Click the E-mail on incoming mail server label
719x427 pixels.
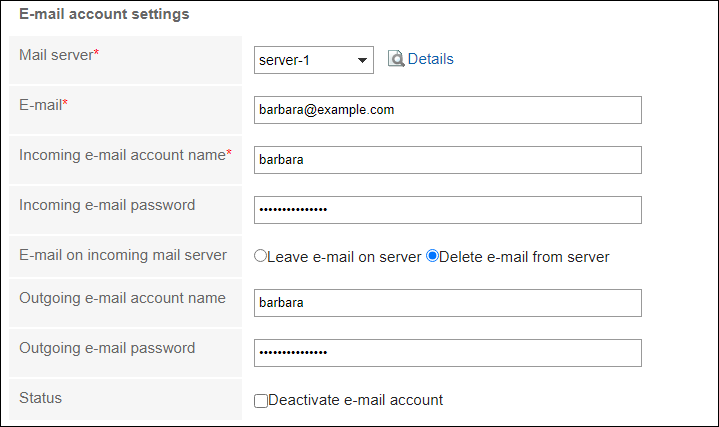123,255
